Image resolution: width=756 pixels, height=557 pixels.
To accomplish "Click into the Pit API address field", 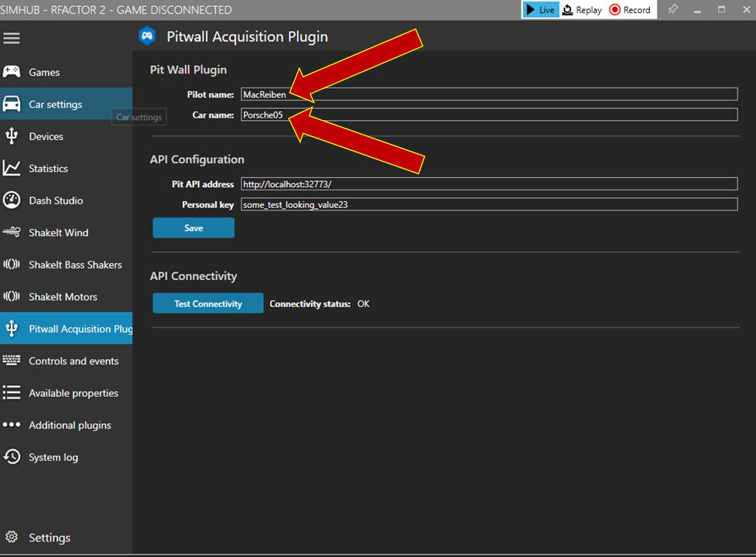I will tap(489, 183).
